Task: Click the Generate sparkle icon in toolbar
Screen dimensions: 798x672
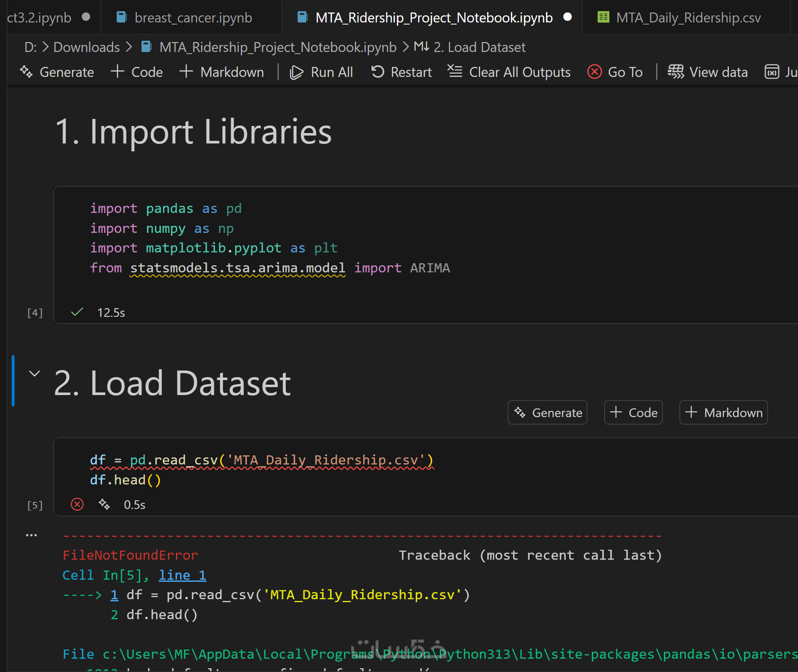Action: (x=26, y=72)
